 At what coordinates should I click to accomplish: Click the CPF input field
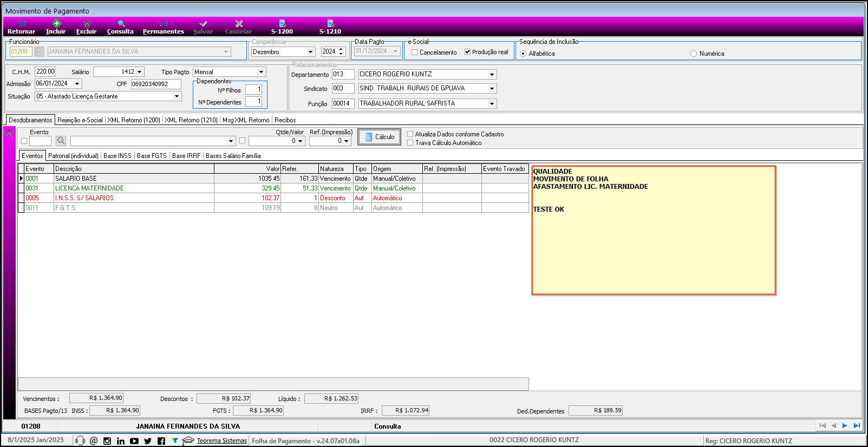[156, 84]
